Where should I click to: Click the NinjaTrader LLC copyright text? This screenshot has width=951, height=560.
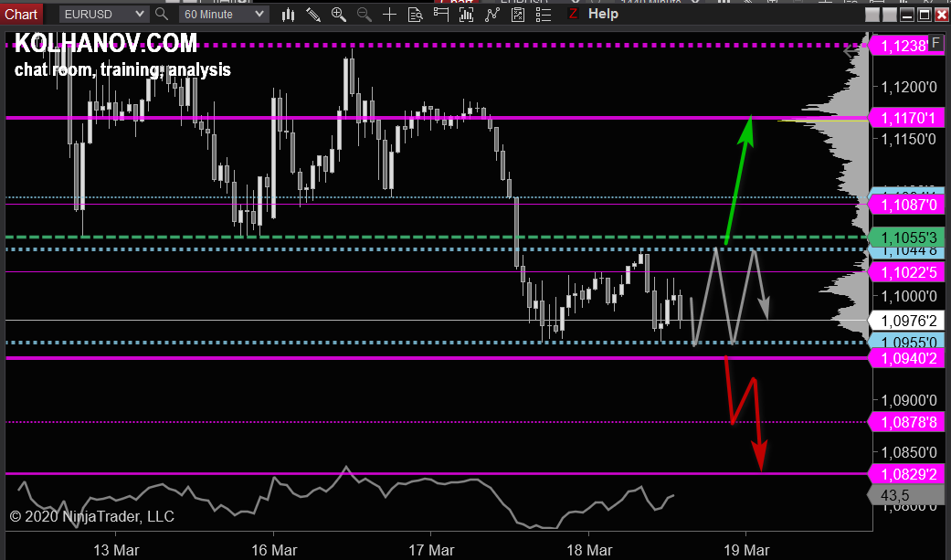(x=92, y=516)
